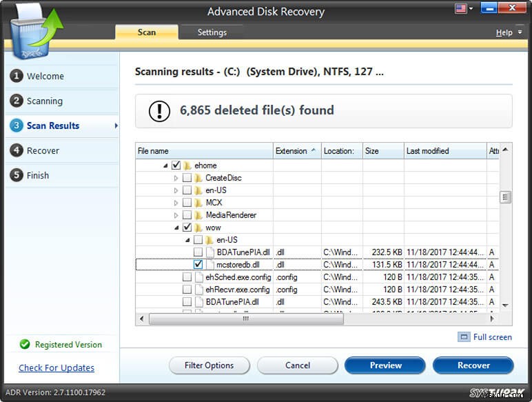Collapse the ehome folder tree node
Screen dimensions: 532x402
click(x=165, y=165)
